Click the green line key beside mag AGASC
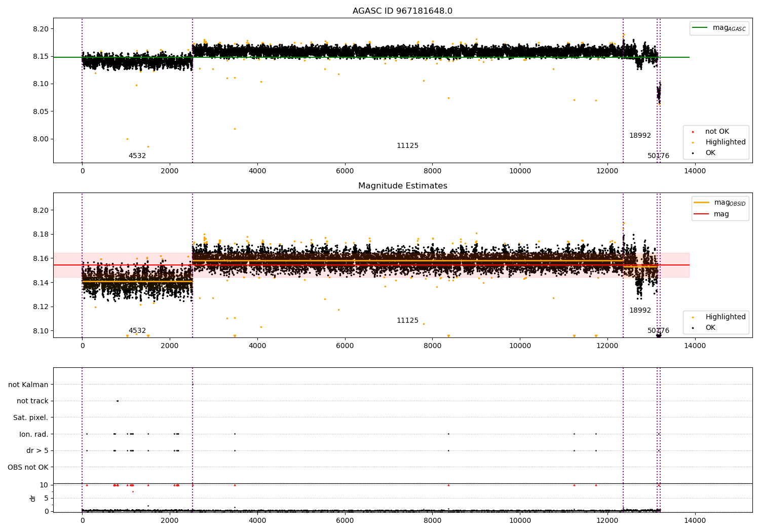The width and height of the screenshot is (760, 532). pos(700,28)
